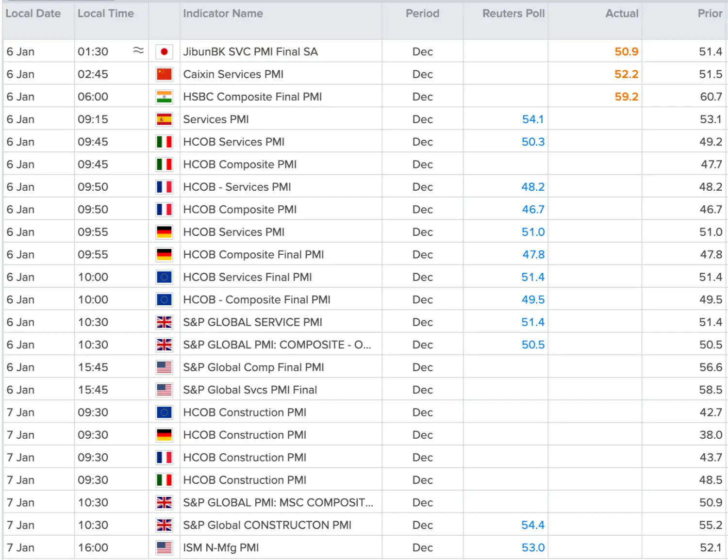Click the S&P Global CONSTRUCTON PMI indicator name
The image size is (728, 560).
pyautogui.click(x=267, y=526)
